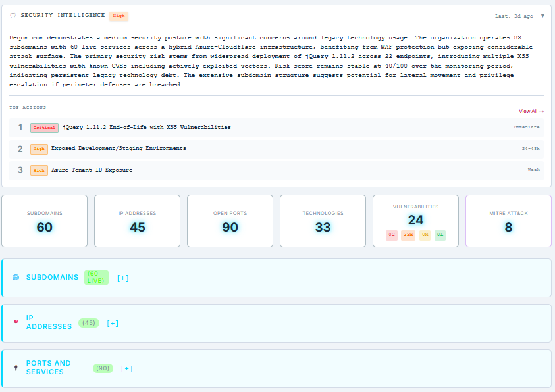Expand the Ports and Services section with [+]
The image size is (555, 392).
pyautogui.click(x=126, y=368)
